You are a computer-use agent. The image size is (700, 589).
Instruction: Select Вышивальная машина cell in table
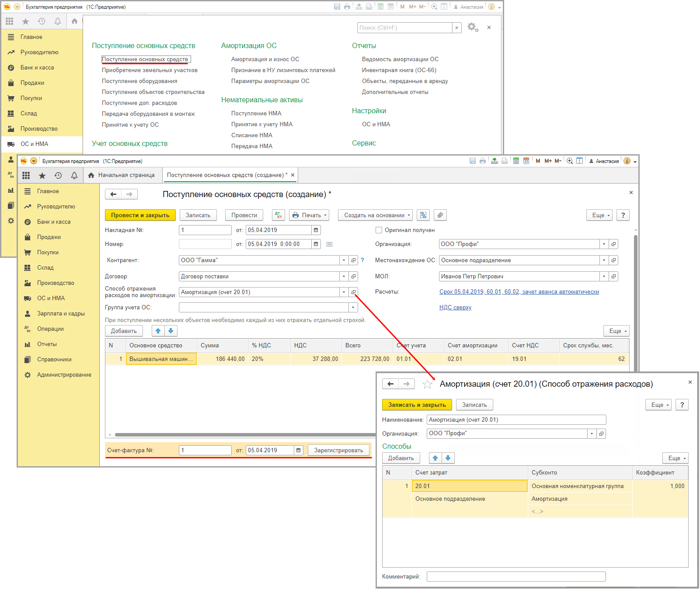point(161,359)
